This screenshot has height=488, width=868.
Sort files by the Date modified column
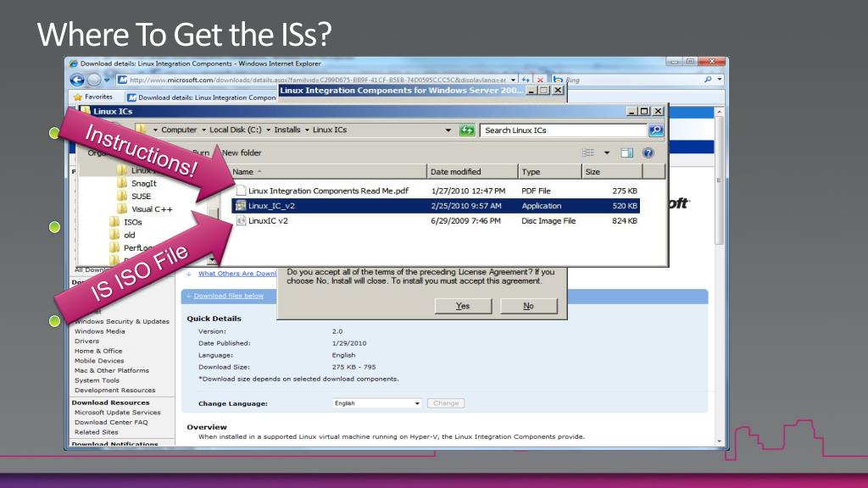coord(473,171)
